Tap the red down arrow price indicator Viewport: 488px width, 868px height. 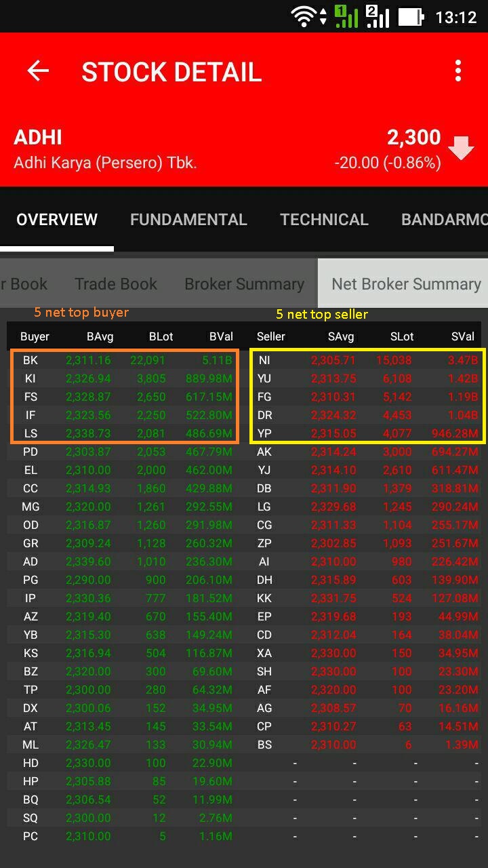[461, 148]
